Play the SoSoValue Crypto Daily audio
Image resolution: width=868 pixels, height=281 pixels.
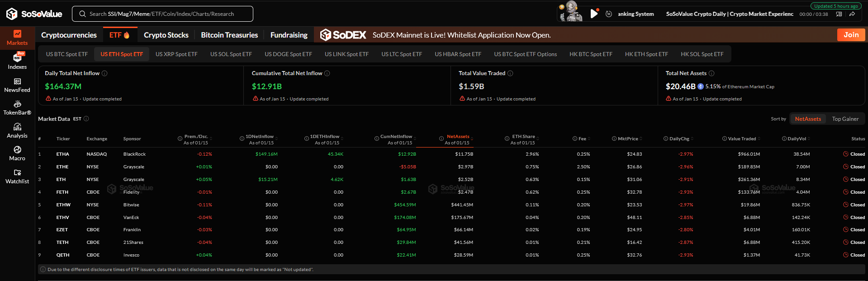[x=594, y=14]
